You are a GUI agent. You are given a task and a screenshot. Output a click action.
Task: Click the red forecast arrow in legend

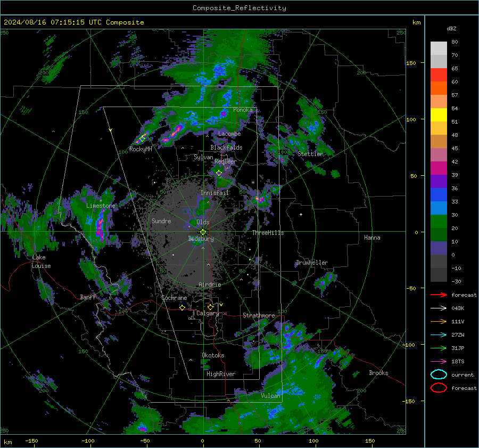pos(439,295)
